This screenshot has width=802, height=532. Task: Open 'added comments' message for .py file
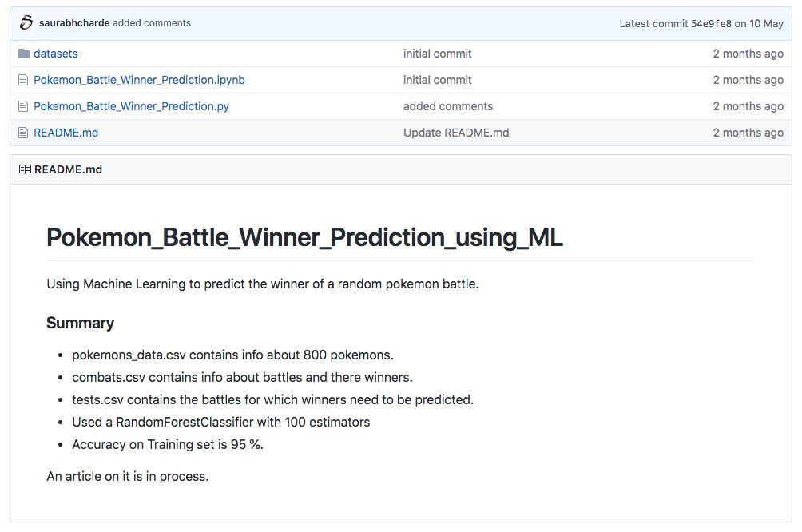tap(447, 106)
